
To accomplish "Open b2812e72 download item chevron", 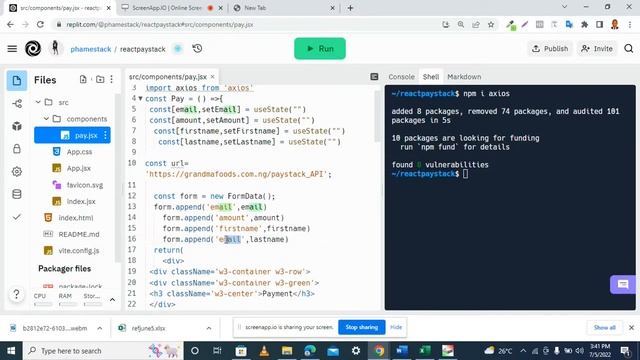I will (x=99, y=328).
